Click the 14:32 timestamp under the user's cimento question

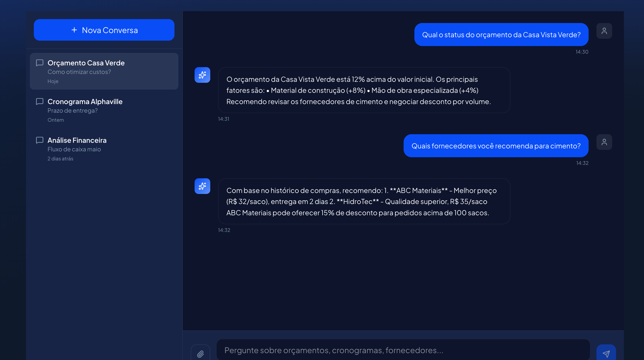(582, 163)
